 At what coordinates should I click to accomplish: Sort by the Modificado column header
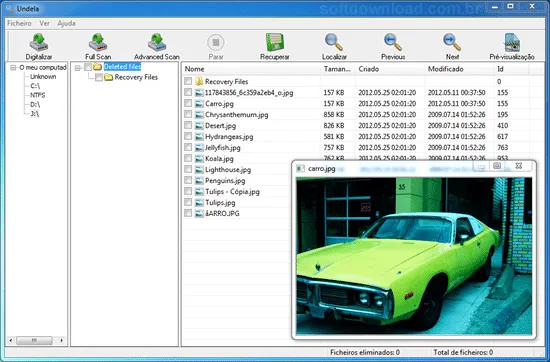pos(459,69)
